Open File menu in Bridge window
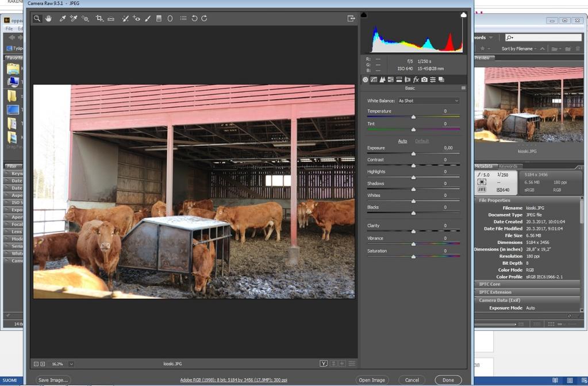This screenshot has width=588, height=386. (x=9, y=29)
